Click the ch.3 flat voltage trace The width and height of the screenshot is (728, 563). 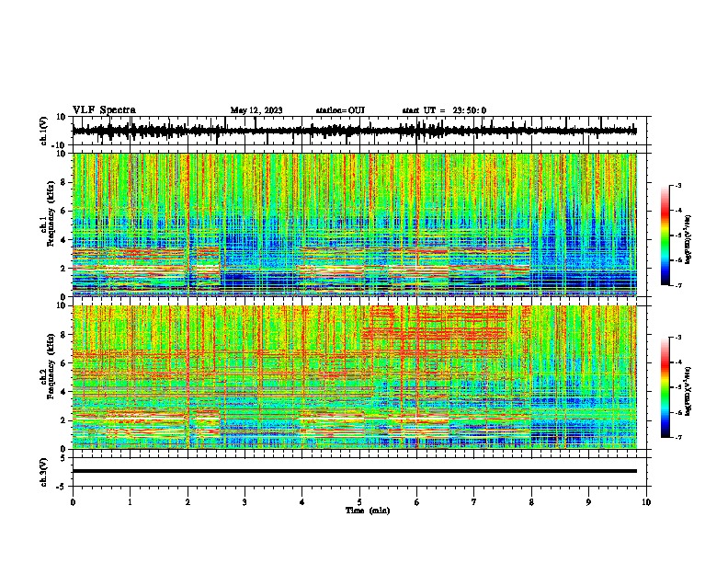(x=354, y=471)
